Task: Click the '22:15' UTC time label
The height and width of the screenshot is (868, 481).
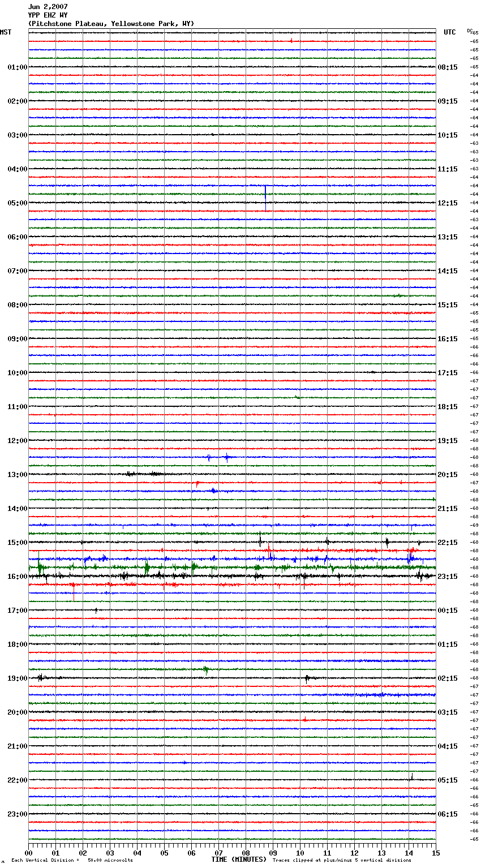Action: coord(448,543)
